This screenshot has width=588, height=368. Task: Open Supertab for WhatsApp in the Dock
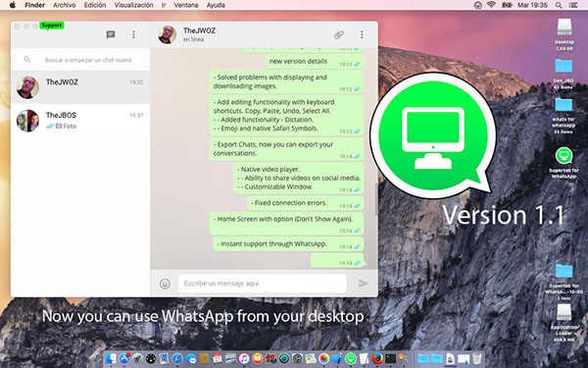pos(351,358)
